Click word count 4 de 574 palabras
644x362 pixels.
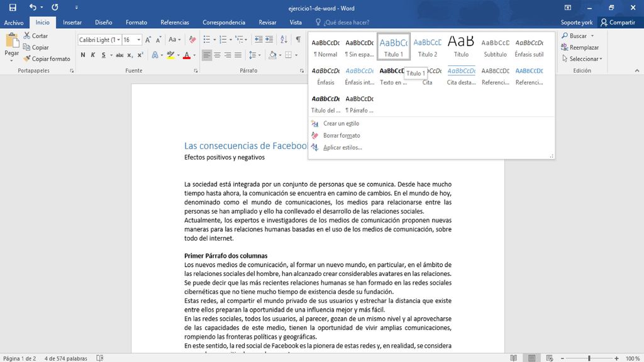[65, 358]
